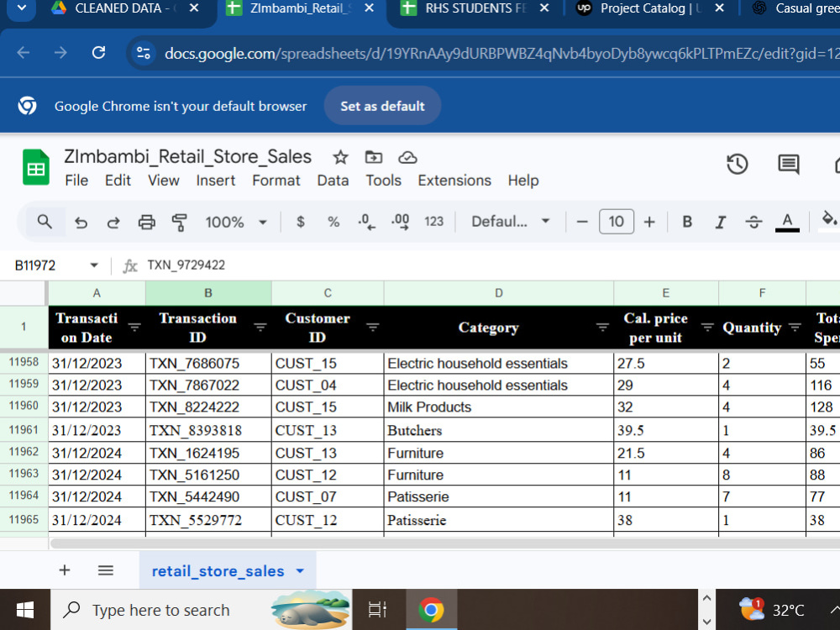Click the search menus magnifier icon
The height and width of the screenshot is (630, 840).
[x=45, y=221]
